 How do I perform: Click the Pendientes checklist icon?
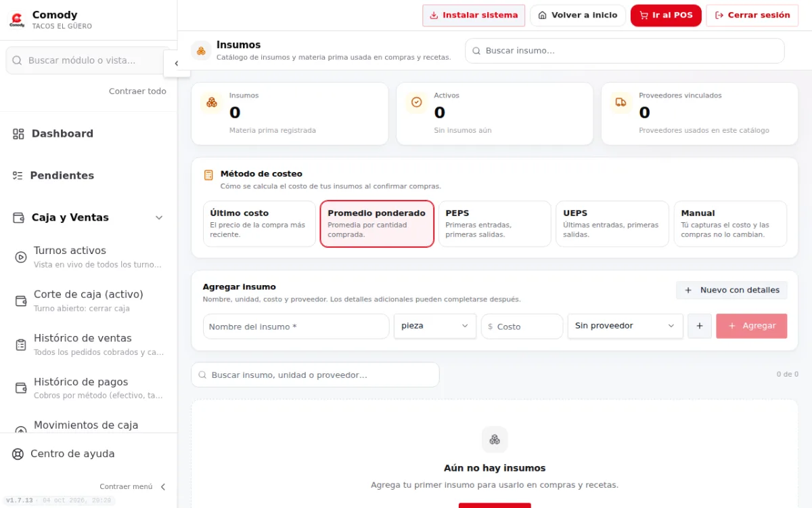point(18,175)
